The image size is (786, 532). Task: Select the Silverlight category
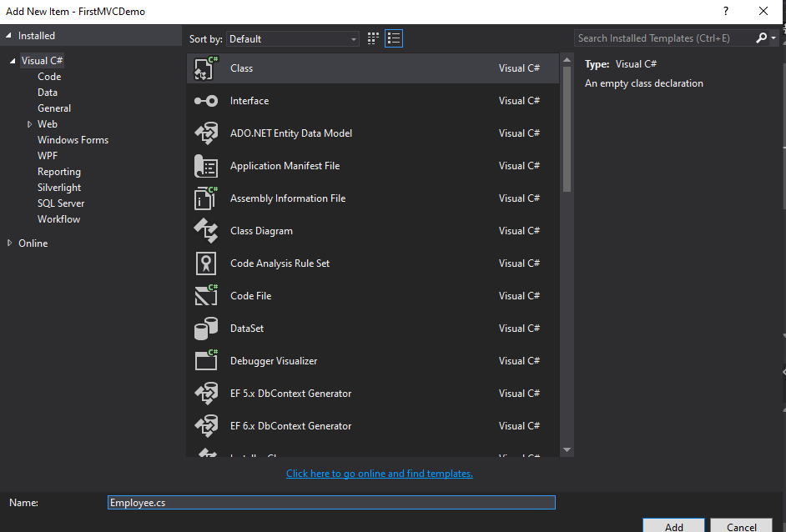[x=59, y=188]
